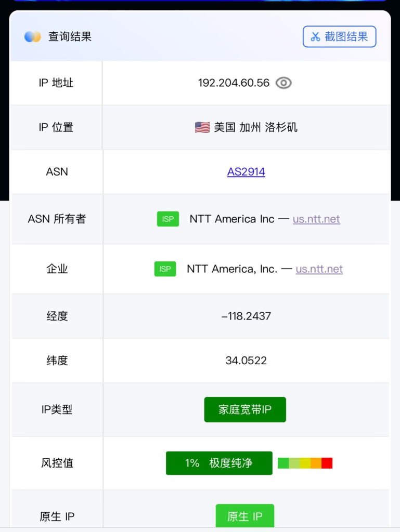Open us.ntt.net link in 企业 row
This screenshot has width=400, height=532.
319,269
